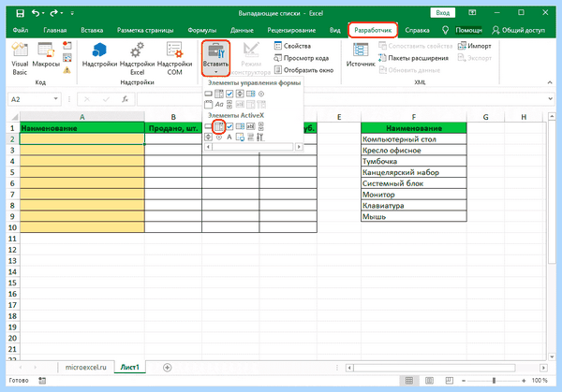Open the Макросы macros dialog
This screenshot has height=392, width=562.
[46, 54]
